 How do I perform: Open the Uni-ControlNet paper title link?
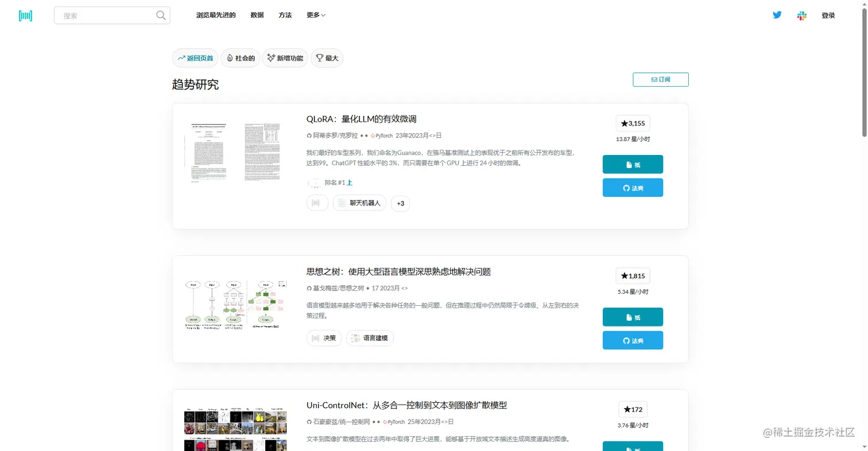tap(406, 406)
